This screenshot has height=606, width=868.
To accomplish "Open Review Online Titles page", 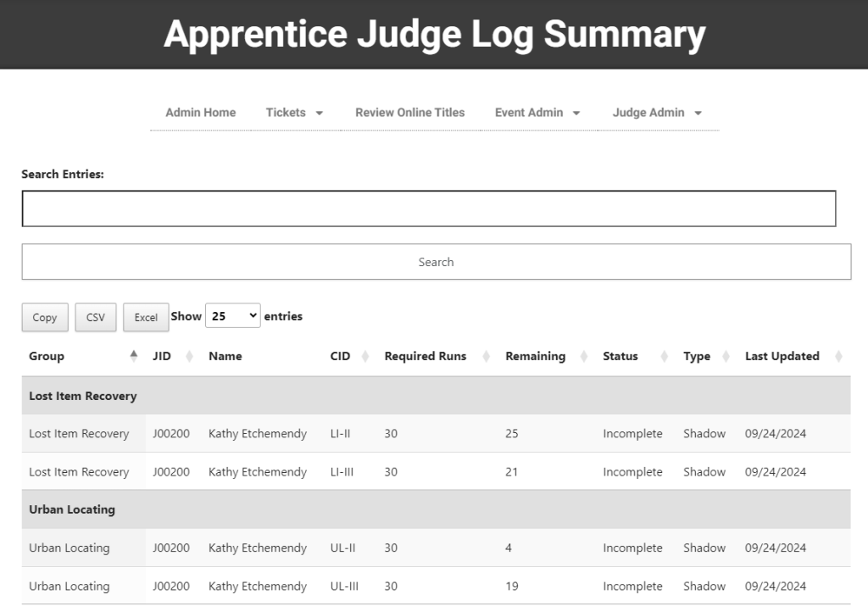I will [409, 113].
